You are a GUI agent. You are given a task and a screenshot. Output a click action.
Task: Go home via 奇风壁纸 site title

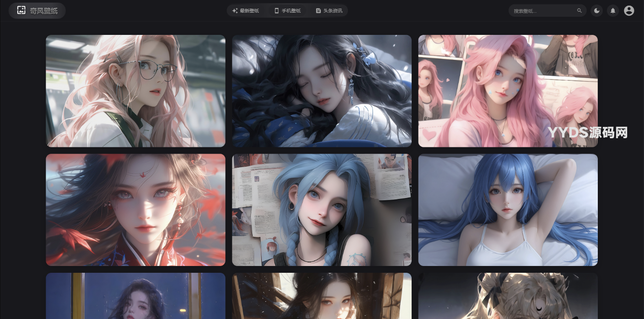44,11
